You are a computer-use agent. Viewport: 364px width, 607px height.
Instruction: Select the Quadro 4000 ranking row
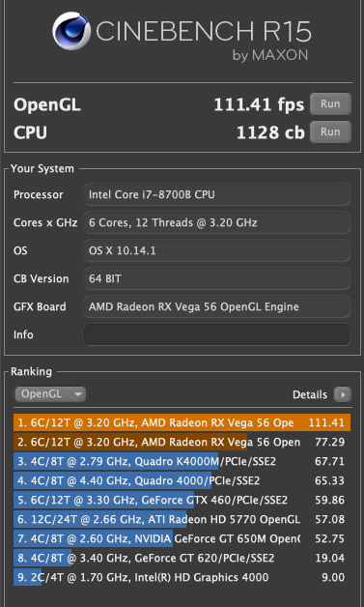pyautogui.click(x=182, y=480)
